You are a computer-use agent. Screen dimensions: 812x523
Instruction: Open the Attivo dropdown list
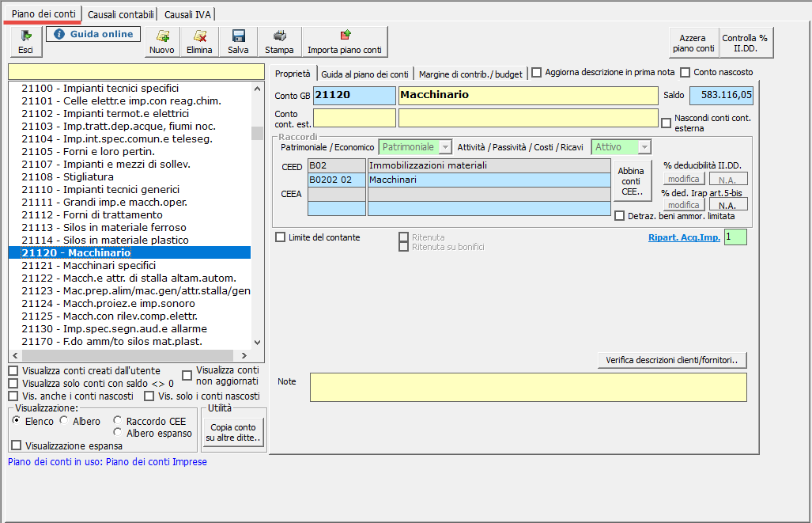click(x=644, y=147)
